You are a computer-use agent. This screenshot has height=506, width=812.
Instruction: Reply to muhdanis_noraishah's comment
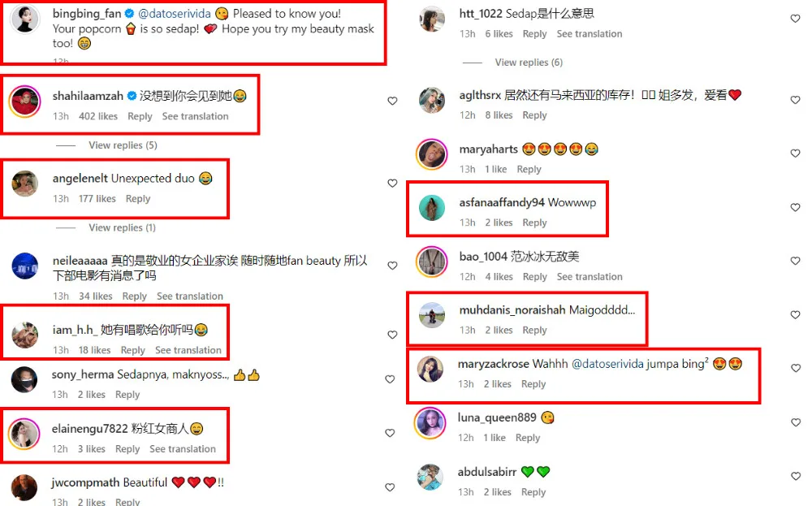(x=534, y=331)
